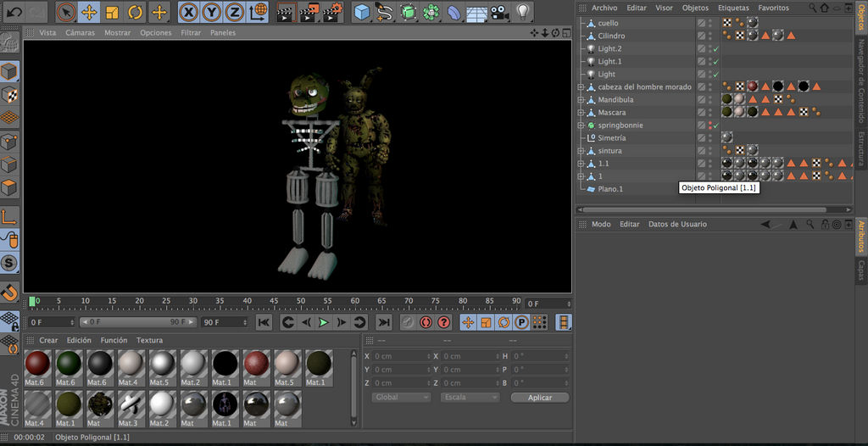Open render settings gear clapperboard
The width and height of the screenshot is (868, 446).
[332, 12]
